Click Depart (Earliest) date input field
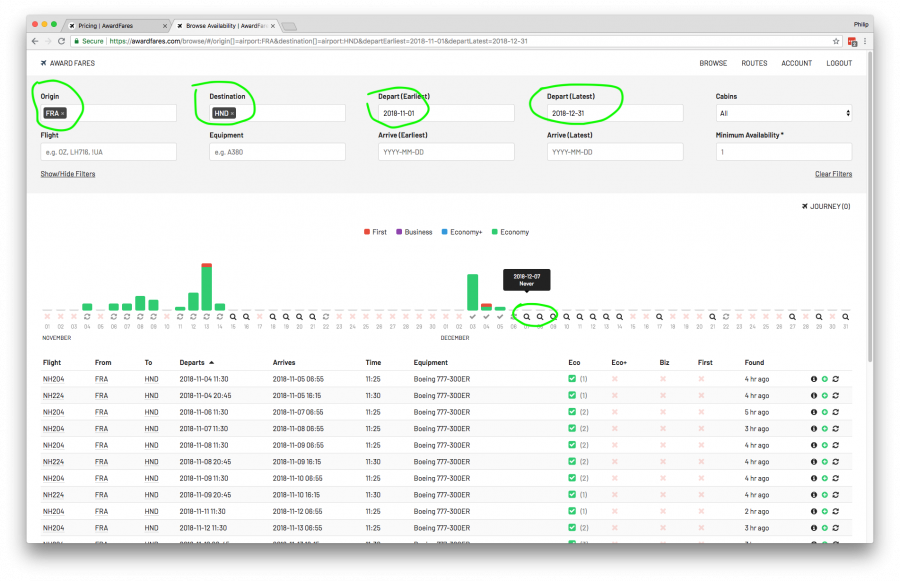The width and height of the screenshot is (900, 581). pos(446,114)
